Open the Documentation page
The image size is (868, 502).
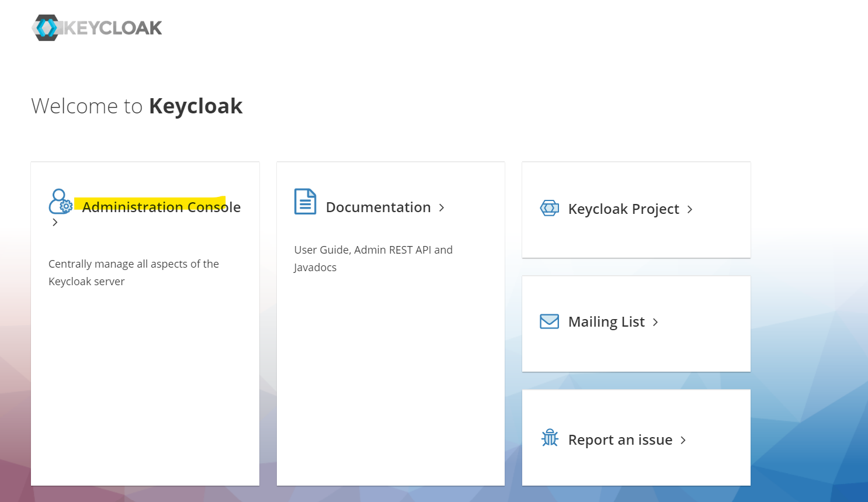(x=379, y=207)
